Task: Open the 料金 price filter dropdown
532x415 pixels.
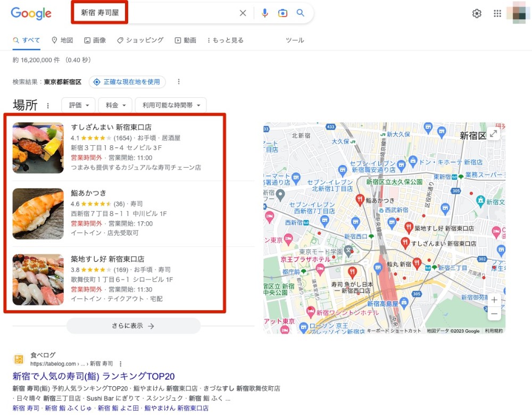Action: 114,105
